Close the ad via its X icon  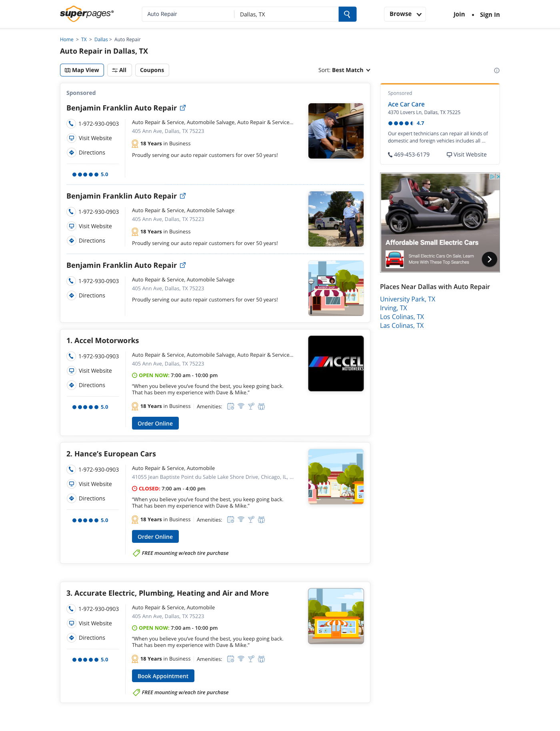[498, 176]
